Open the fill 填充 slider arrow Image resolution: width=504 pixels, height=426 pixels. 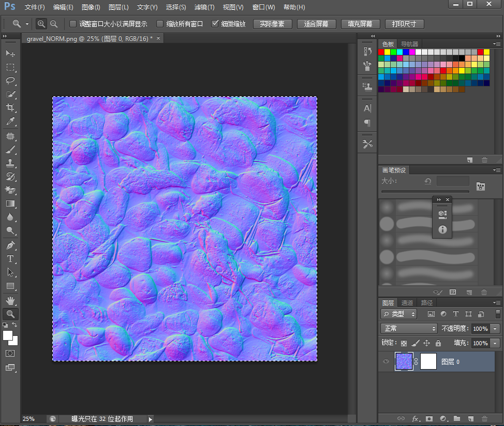(495, 343)
